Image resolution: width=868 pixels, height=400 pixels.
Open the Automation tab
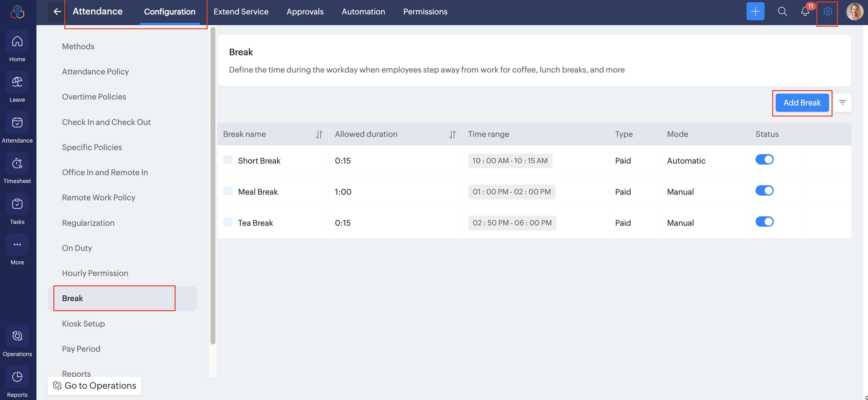click(x=363, y=12)
